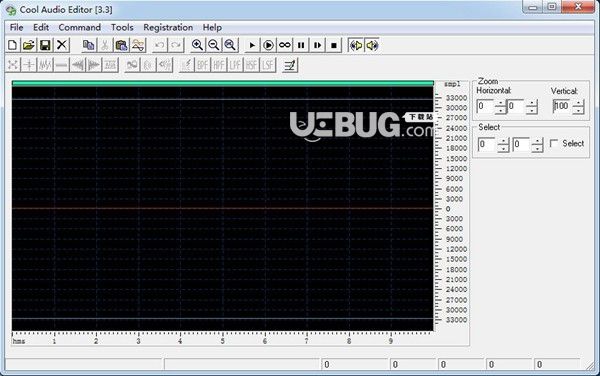The width and height of the screenshot is (600, 376).
Task: Decrease second Horizontal zoom spinner value
Action: point(532,110)
